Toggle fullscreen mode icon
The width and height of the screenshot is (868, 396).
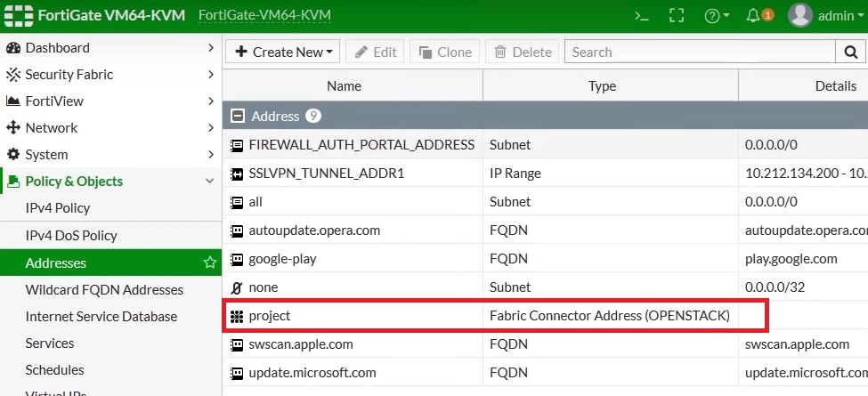pos(677,16)
